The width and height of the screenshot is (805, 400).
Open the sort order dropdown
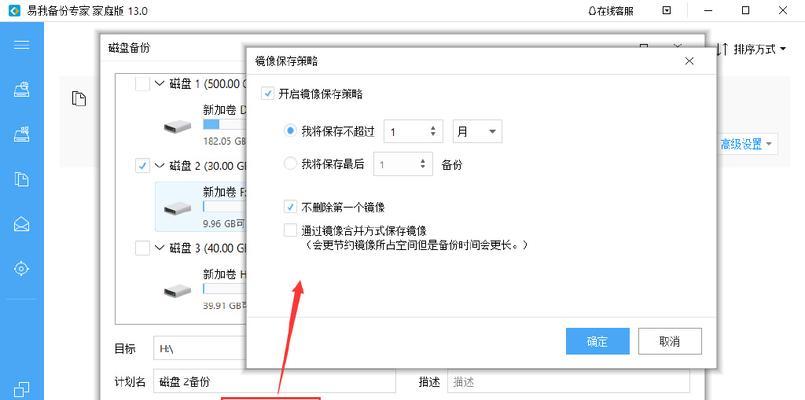(x=760, y=49)
